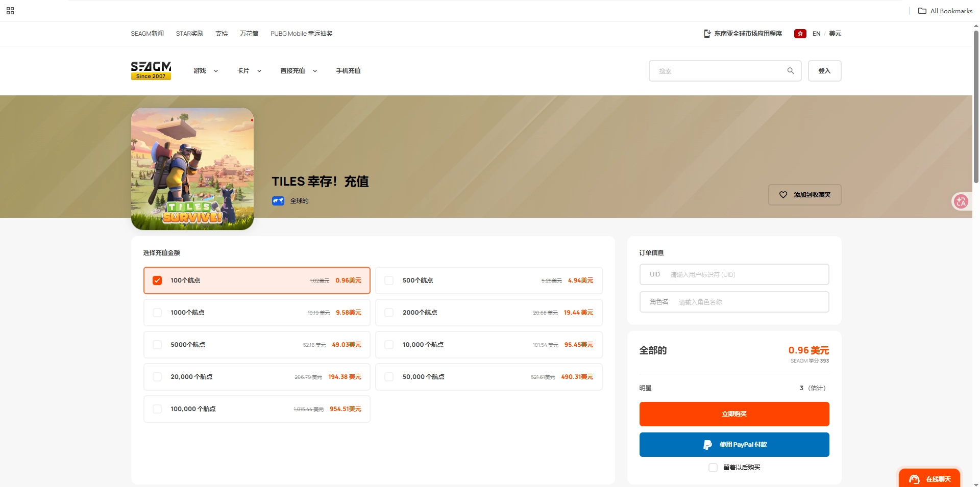
Task: Select the 2000 points option
Action: 489,313
